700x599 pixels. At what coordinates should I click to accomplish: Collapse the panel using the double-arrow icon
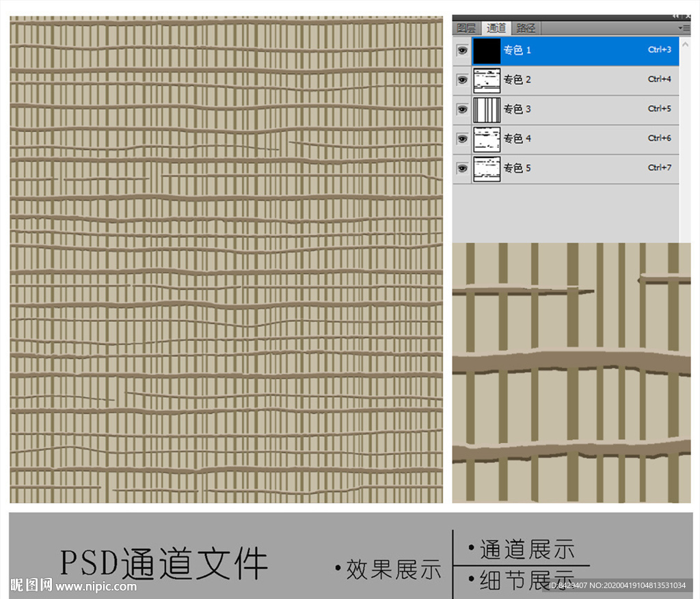click(676, 15)
